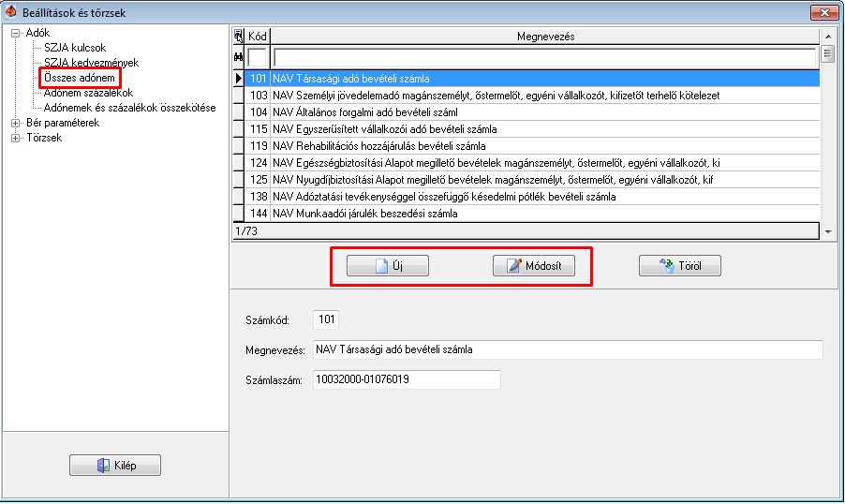Select the Adók root label
845x504 pixels.
click(37, 33)
